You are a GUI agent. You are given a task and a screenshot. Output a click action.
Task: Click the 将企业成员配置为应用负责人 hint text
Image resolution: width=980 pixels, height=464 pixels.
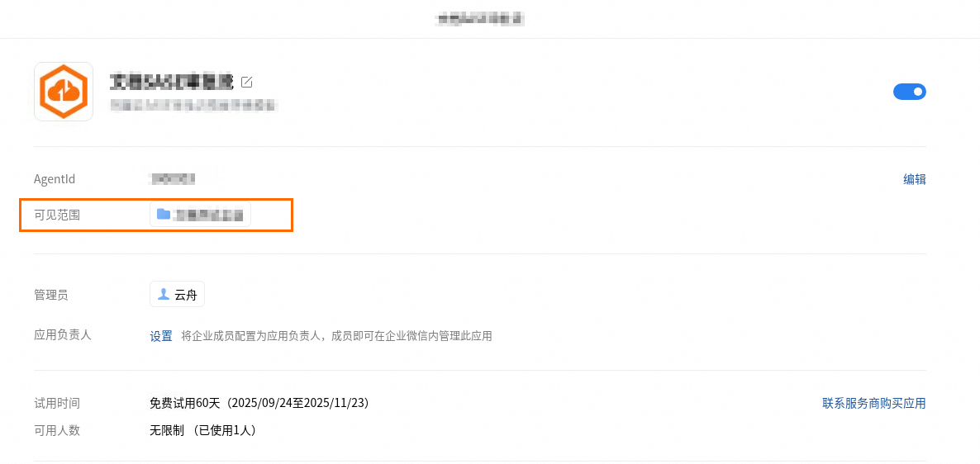coord(337,336)
